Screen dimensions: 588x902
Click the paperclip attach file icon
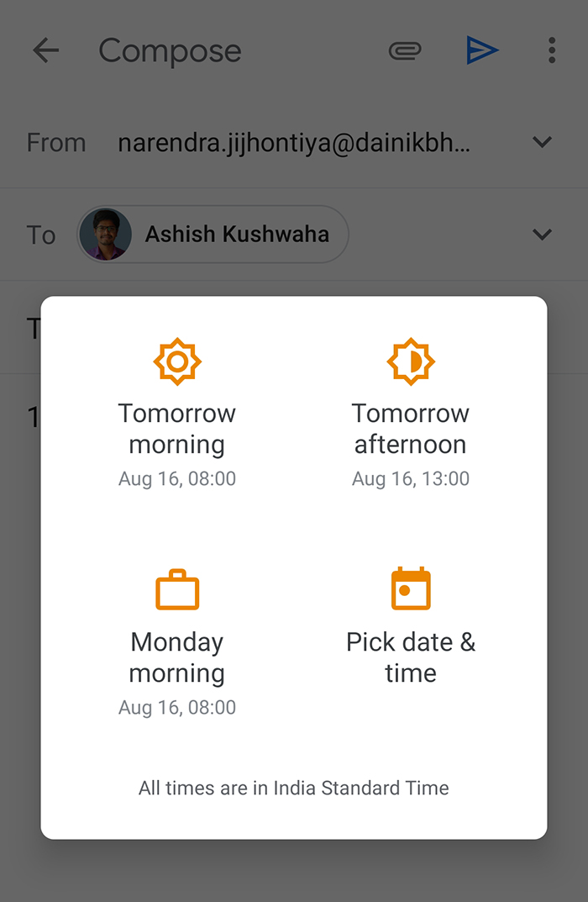pos(404,51)
